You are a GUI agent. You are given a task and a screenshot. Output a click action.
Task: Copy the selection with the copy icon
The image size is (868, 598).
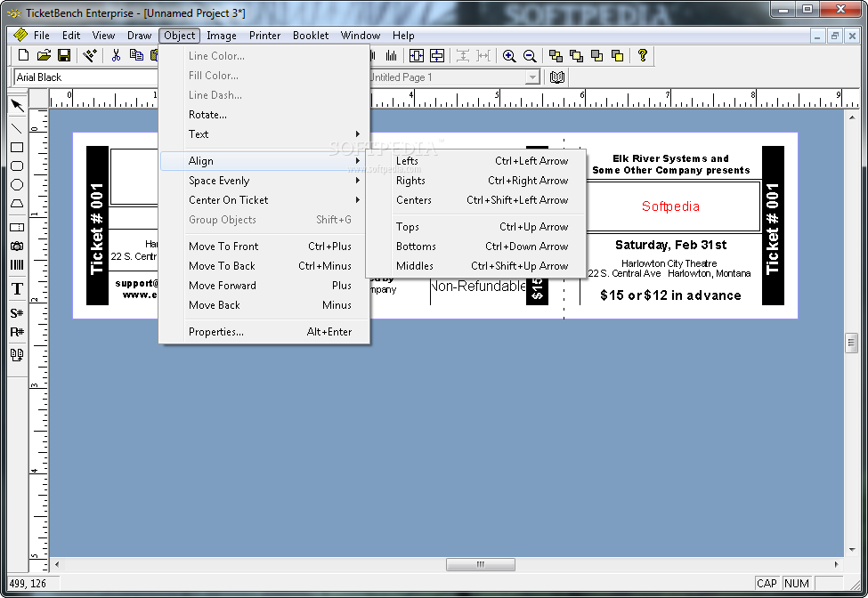coord(136,55)
